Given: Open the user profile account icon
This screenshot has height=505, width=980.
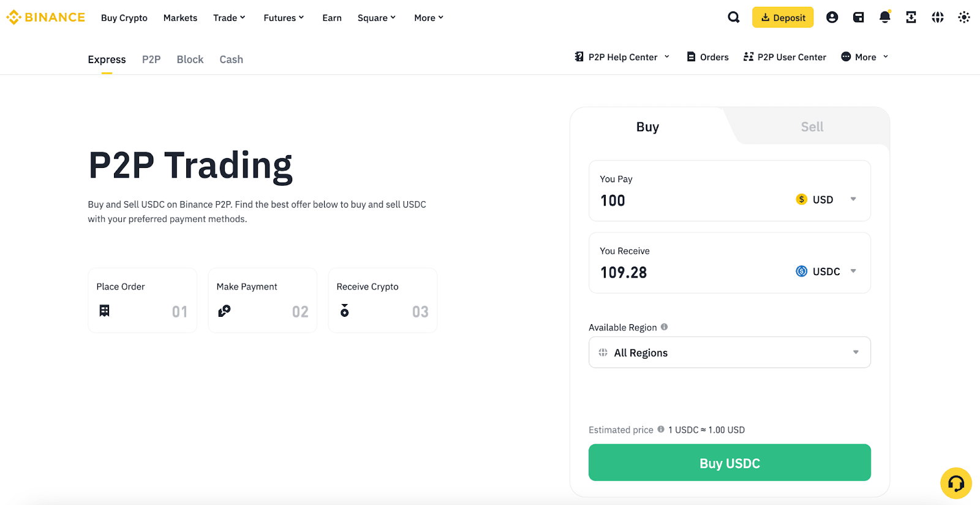Looking at the screenshot, I should (x=832, y=17).
